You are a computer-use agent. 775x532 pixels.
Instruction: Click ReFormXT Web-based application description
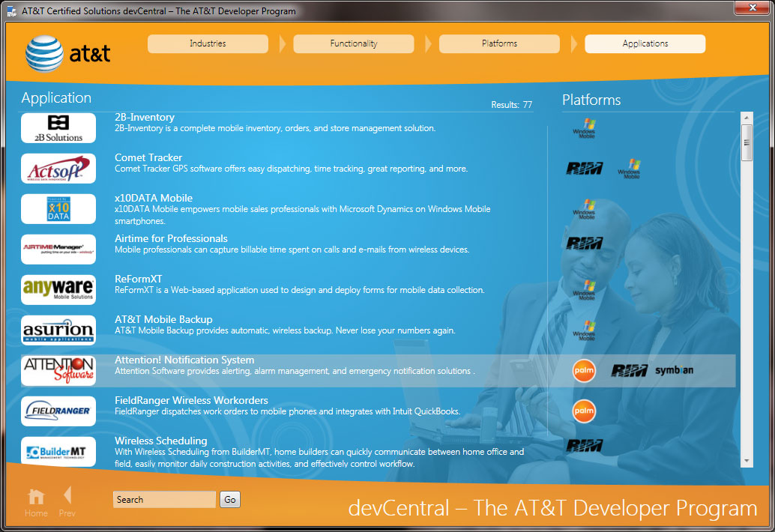pos(300,291)
